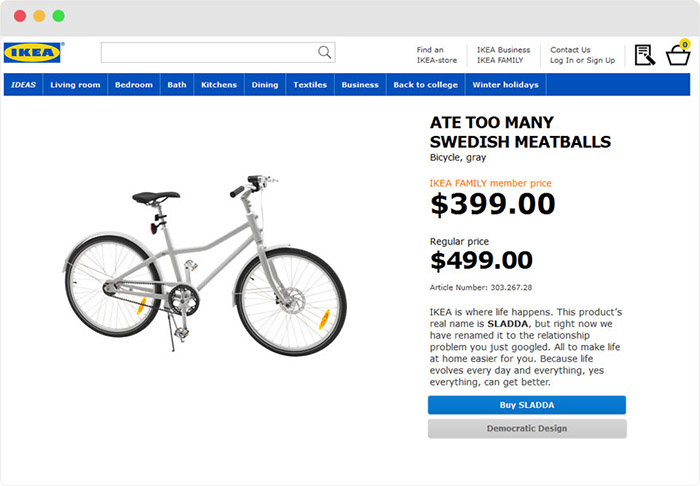Go to the Living room category
Screen dimensions: 700x486
click(75, 85)
